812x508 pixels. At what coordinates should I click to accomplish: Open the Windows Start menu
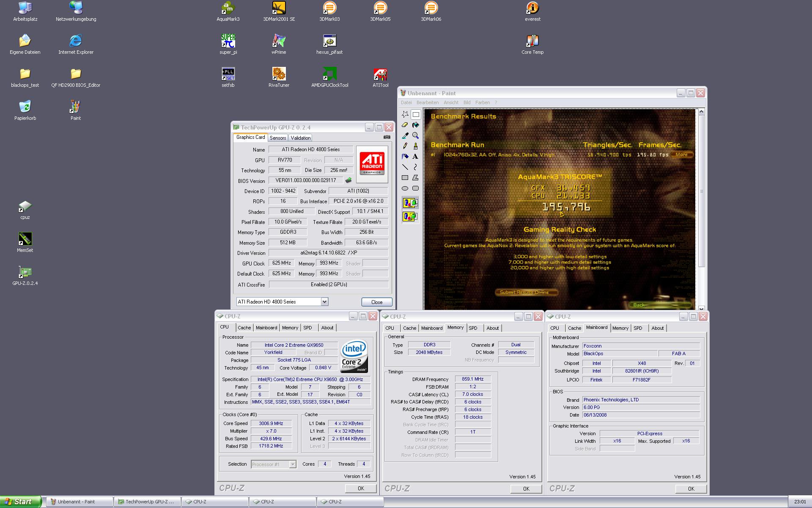(x=21, y=502)
